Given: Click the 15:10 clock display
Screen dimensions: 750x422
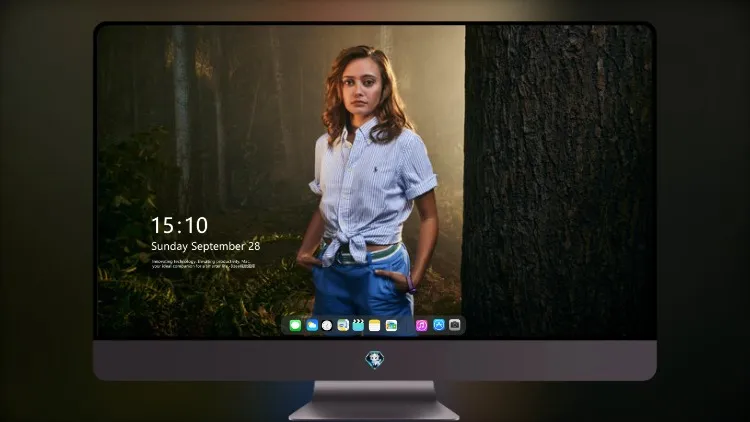Looking at the screenshot, I should 179,225.
